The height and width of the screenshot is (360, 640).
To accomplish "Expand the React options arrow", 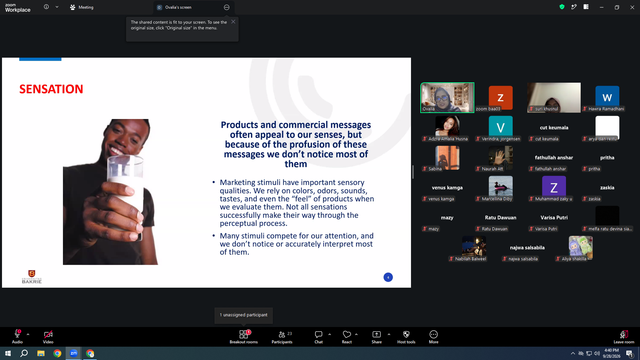I will [x=356, y=334].
